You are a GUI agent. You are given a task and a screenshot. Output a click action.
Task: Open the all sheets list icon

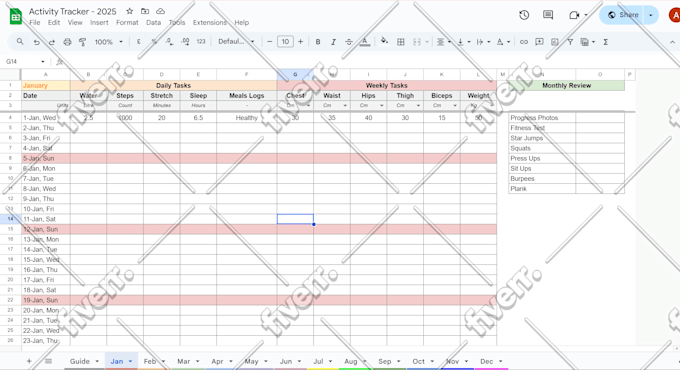tap(49, 361)
